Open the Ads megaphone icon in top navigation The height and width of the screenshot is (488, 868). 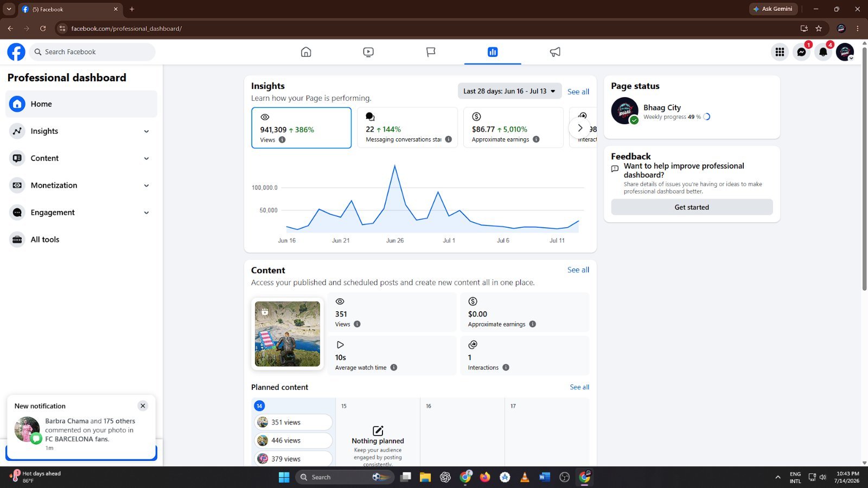pos(555,52)
